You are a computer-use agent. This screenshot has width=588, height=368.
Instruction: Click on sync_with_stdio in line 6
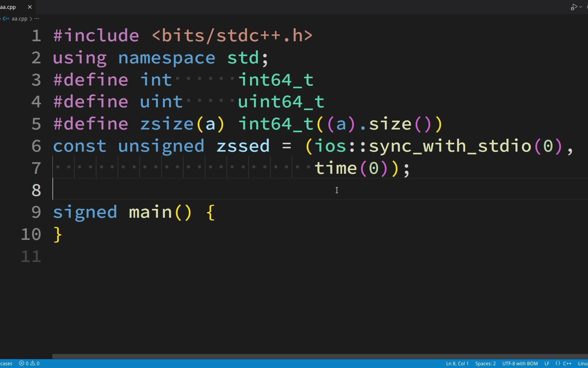450,146
